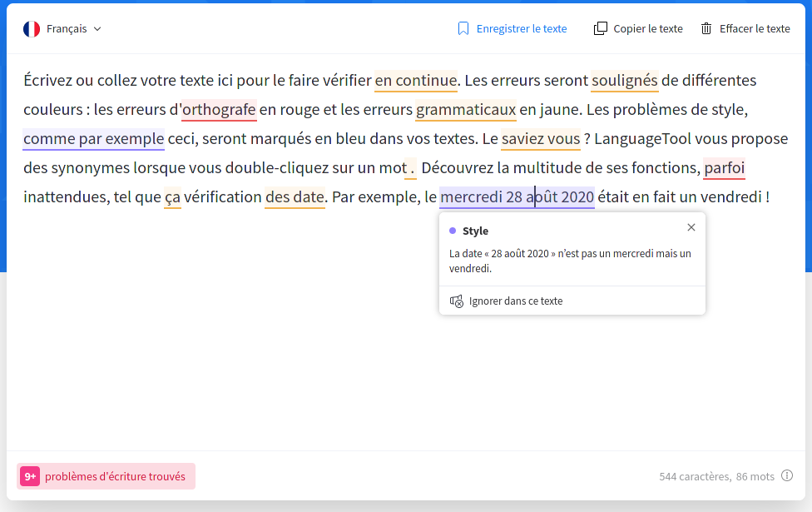Viewport: 812px width, 512px height.
Task: Click popup message about 28 août 2020
Action: pos(570,261)
